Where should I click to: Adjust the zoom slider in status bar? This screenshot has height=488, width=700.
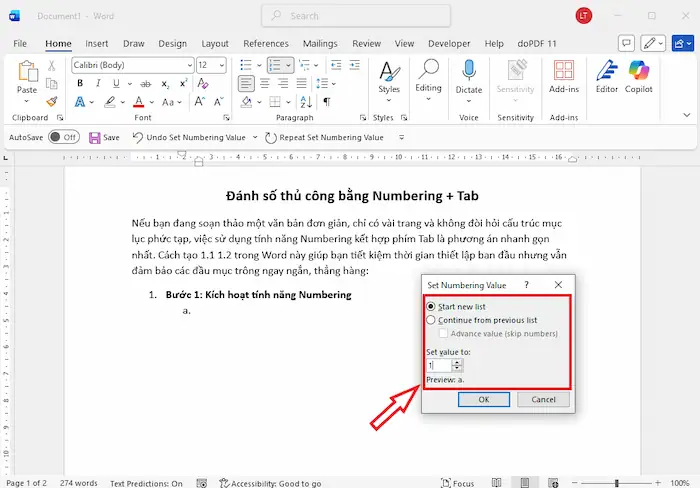(618, 483)
